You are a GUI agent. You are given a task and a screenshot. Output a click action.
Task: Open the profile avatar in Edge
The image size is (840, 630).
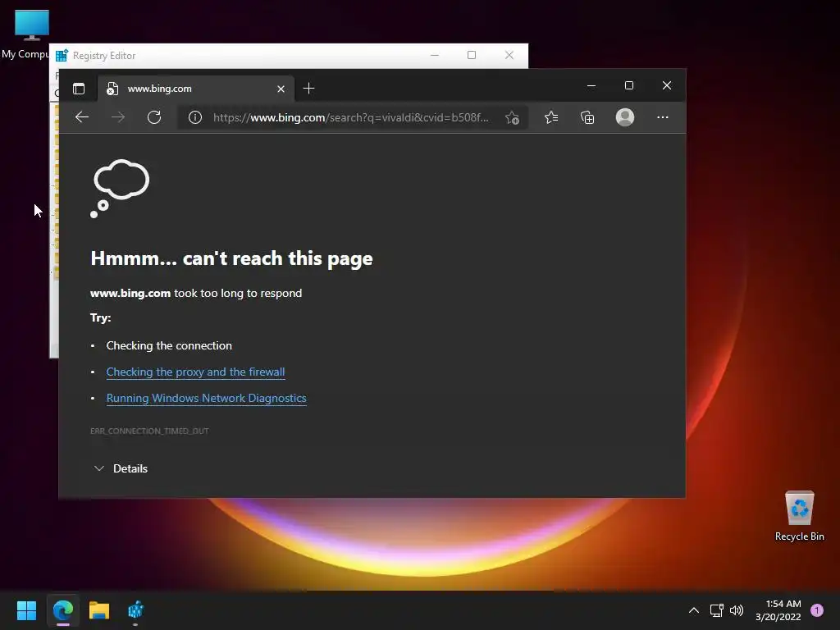click(624, 117)
